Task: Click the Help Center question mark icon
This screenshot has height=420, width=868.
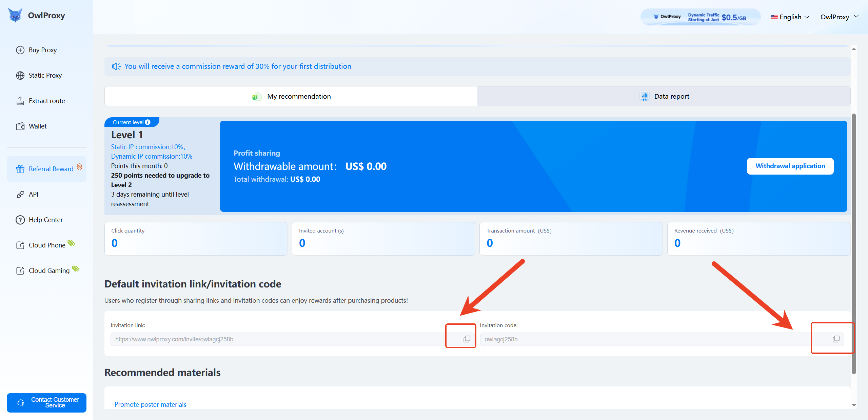Action: coord(20,220)
